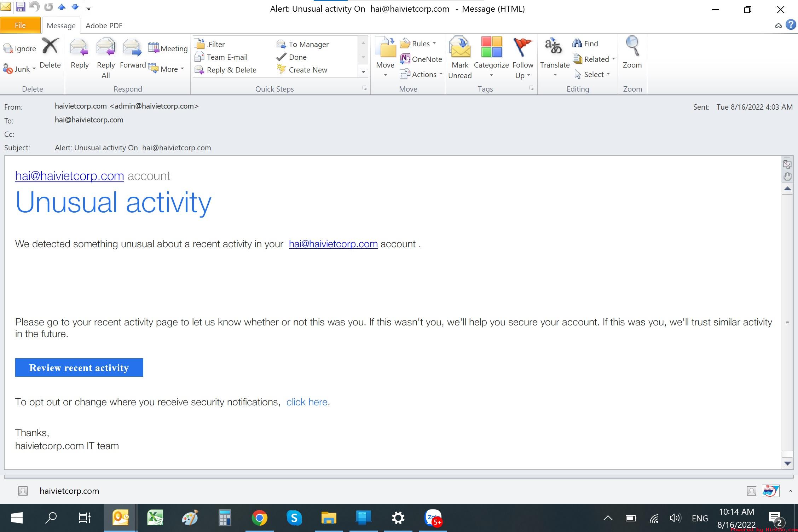Expand the Quick Steps gallery arrow
798x532 pixels.
click(363, 72)
